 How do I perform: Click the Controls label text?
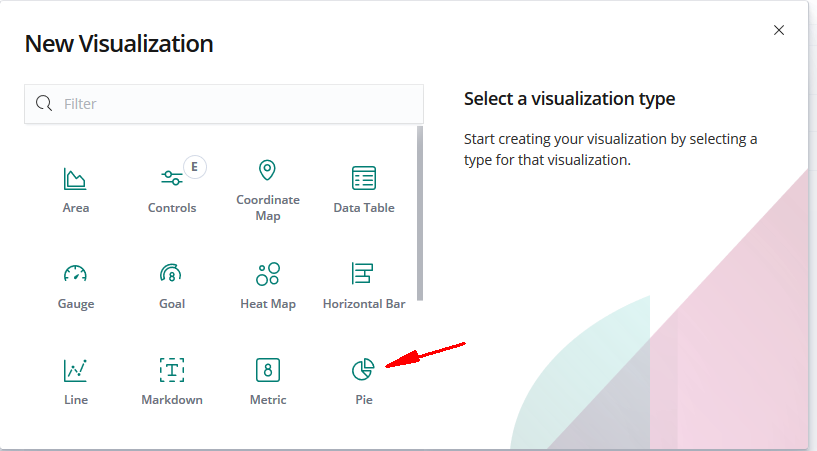[x=172, y=208]
